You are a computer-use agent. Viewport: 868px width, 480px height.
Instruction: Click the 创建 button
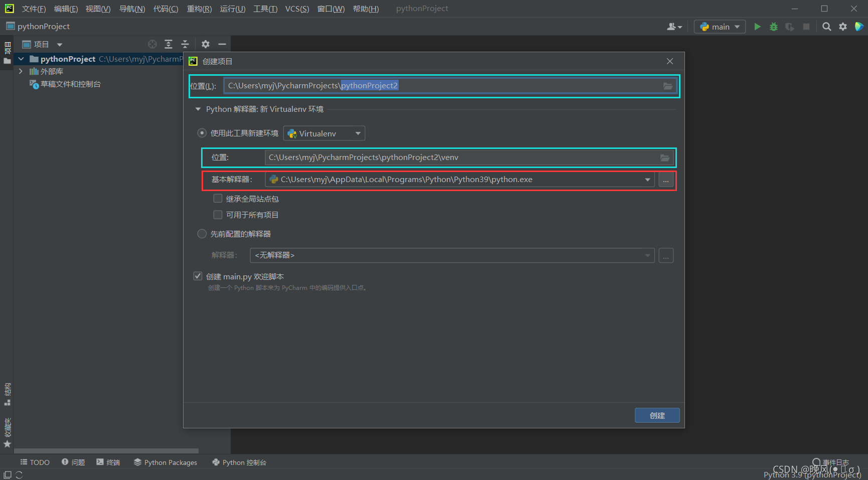(x=657, y=415)
